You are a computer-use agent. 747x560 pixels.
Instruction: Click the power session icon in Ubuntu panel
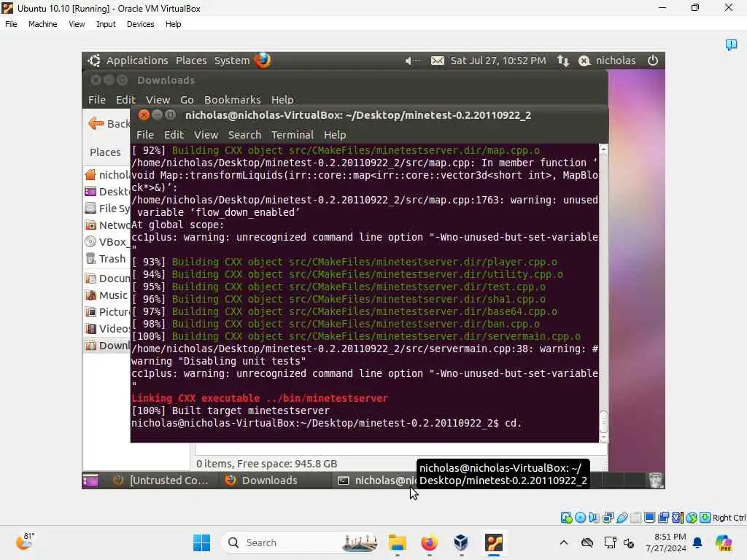653,61
